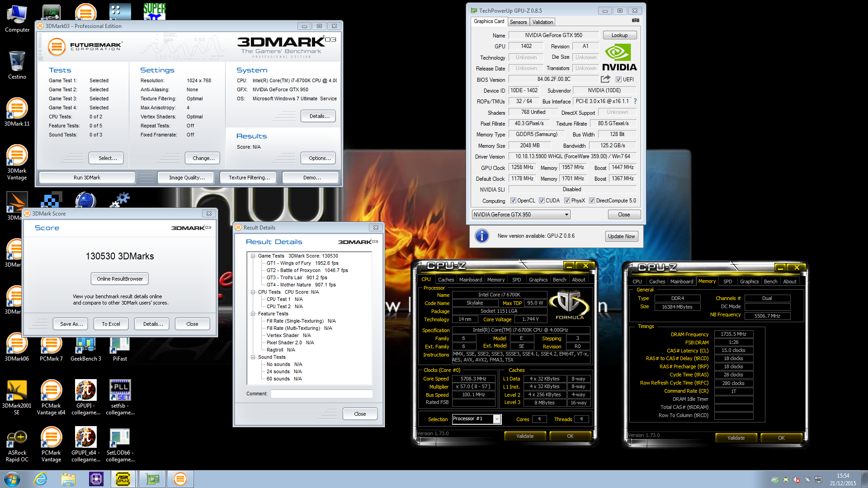Screen dimensions: 868x488
Task: Switch to Sensors tab in GPU-Z
Action: tap(518, 22)
